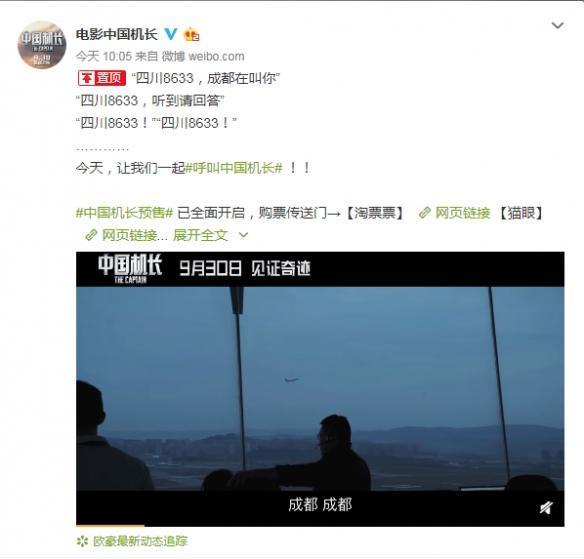Expand full post with 展开全文

pos(200,235)
